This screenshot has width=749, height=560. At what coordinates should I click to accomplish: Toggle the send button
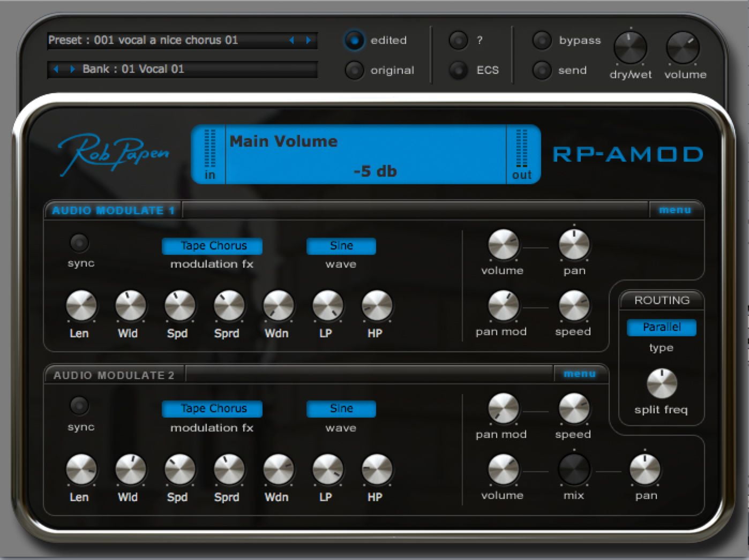pyautogui.click(x=542, y=70)
